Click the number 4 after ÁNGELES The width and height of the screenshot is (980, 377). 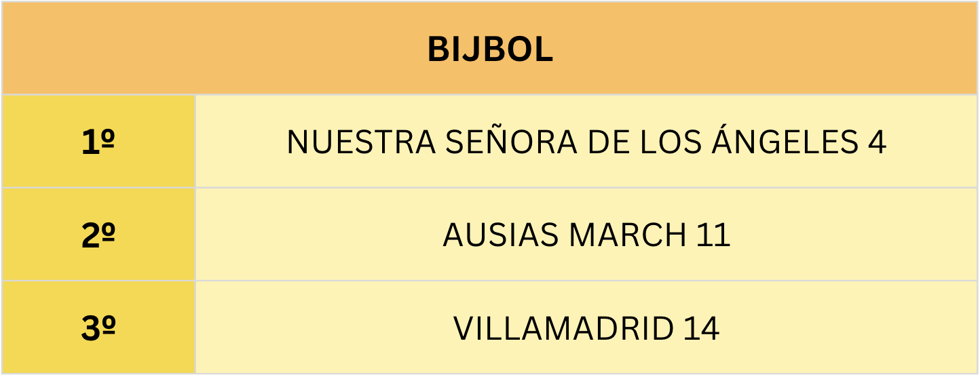(x=878, y=142)
